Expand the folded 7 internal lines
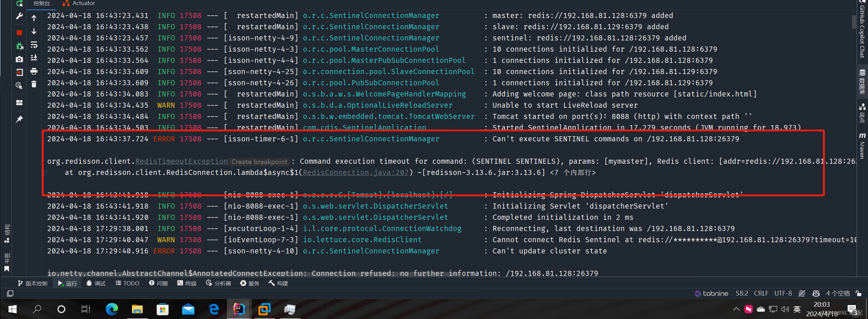Screen dimensions: 868x319 point(573,173)
